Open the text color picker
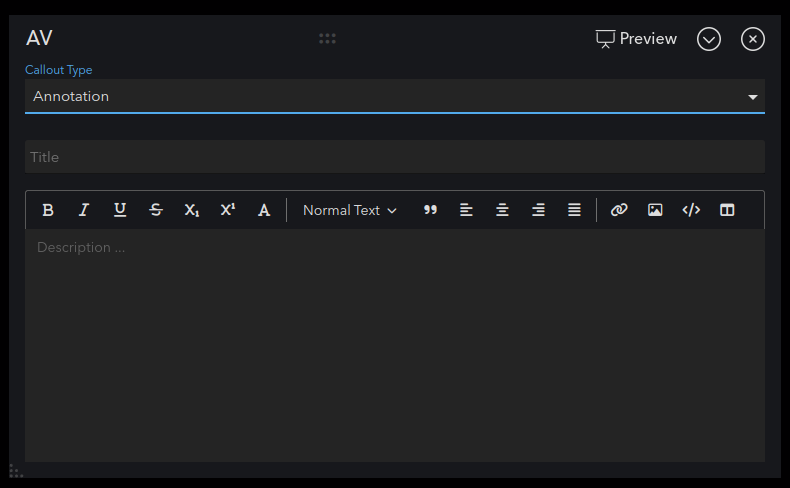This screenshot has width=790, height=488. (264, 210)
